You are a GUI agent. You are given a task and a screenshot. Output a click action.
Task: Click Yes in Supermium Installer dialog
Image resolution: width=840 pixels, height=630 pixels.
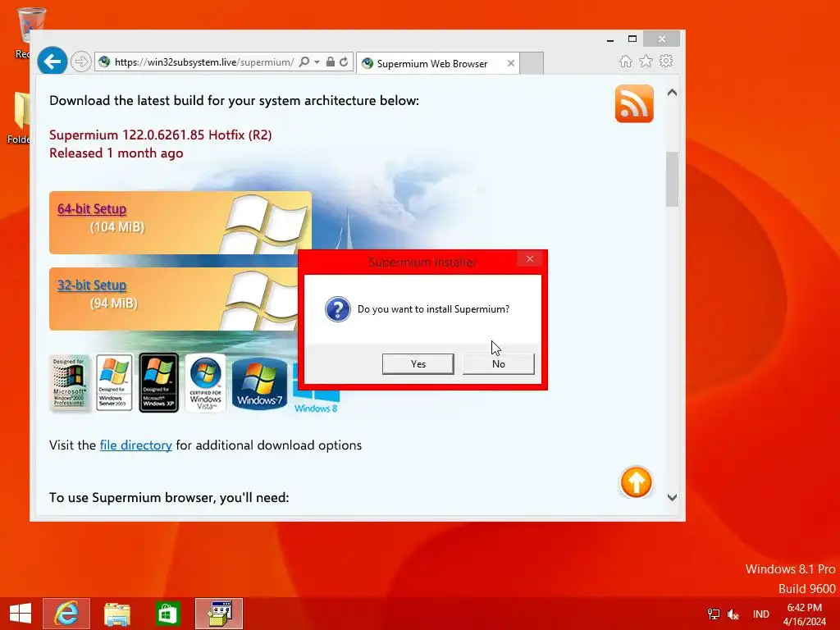[x=418, y=363]
